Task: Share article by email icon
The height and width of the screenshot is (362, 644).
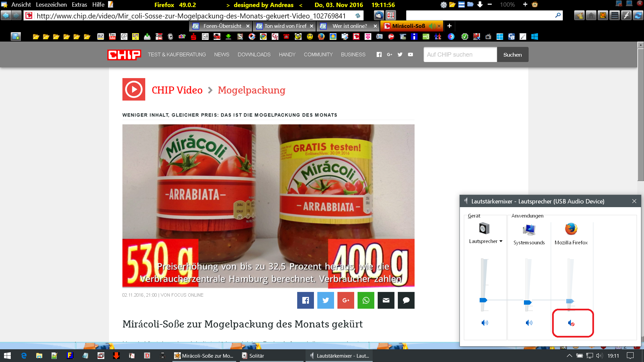Action: (x=386, y=300)
